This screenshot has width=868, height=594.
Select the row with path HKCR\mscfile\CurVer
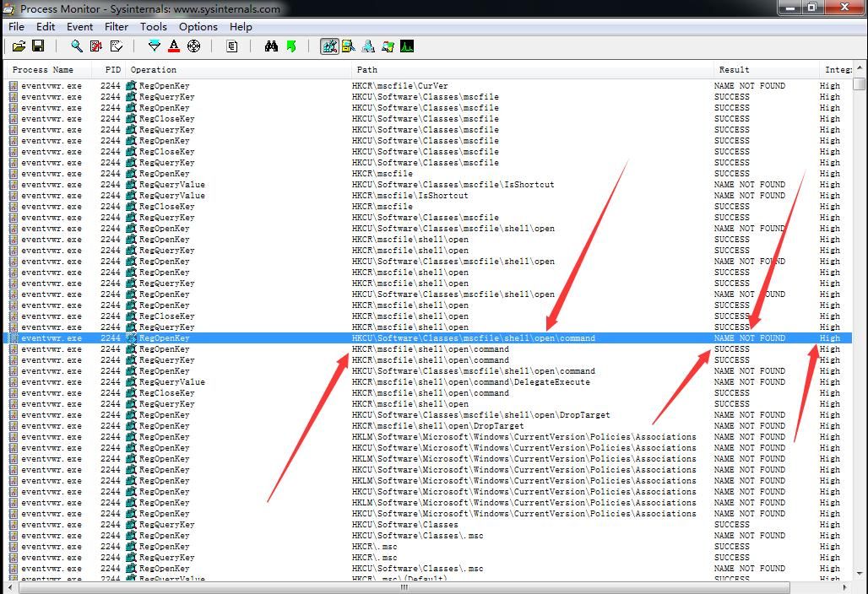pos(428,86)
